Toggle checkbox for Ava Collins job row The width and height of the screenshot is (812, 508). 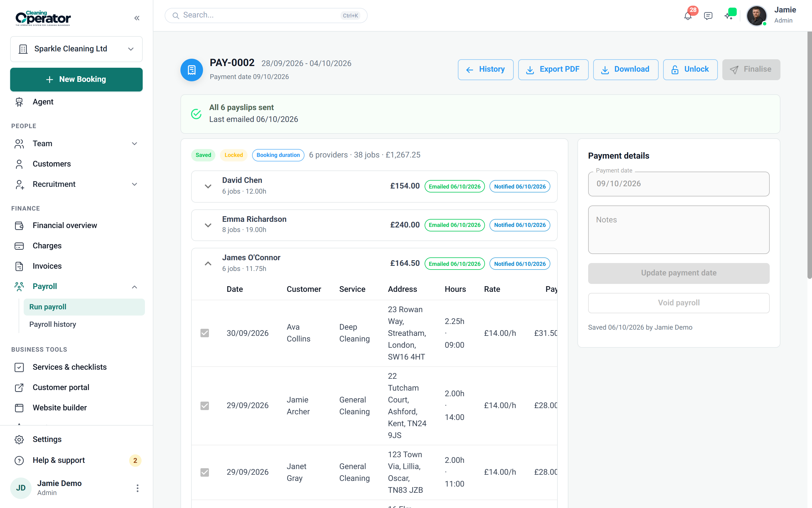pos(205,333)
